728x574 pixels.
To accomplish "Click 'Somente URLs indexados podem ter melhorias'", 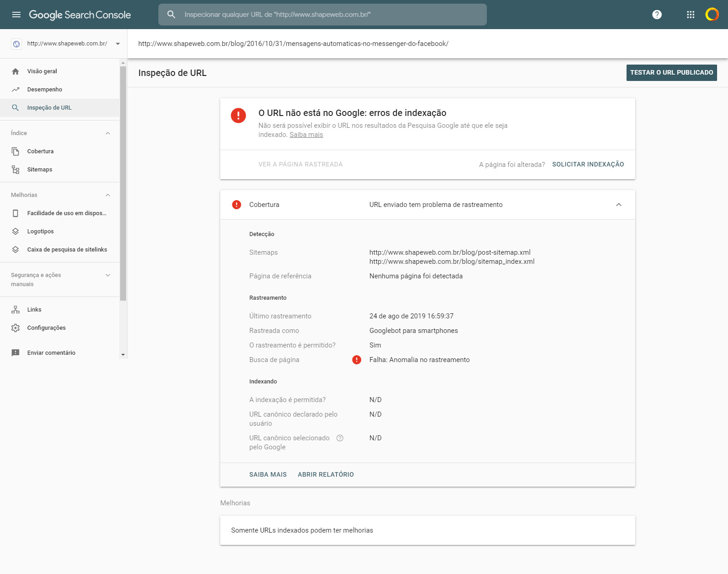I will [302, 530].
